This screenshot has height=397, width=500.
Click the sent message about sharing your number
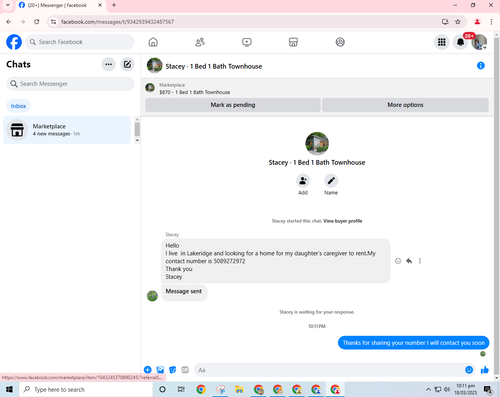[414, 343]
